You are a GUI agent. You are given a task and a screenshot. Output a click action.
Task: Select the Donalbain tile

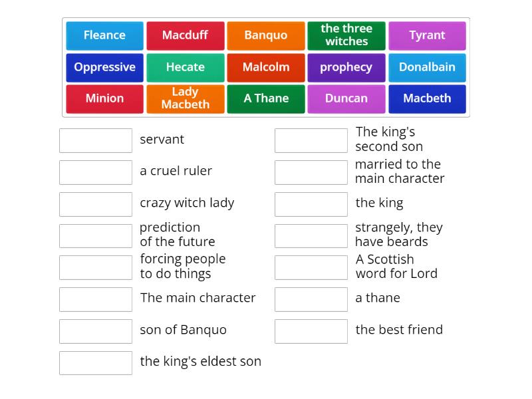tap(428, 67)
